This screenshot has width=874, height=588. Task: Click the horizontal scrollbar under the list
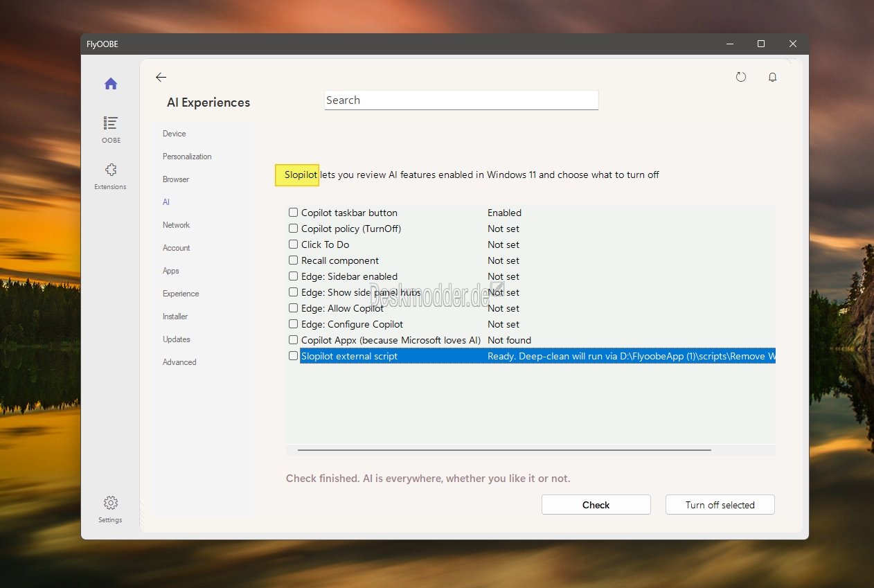[504, 450]
